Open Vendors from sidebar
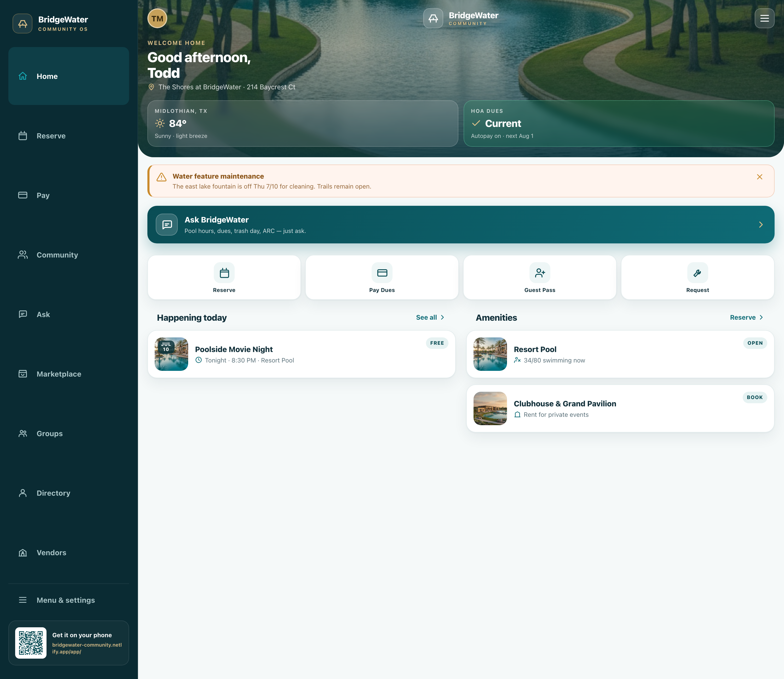The image size is (784, 679). pyautogui.click(x=69, y=552)
